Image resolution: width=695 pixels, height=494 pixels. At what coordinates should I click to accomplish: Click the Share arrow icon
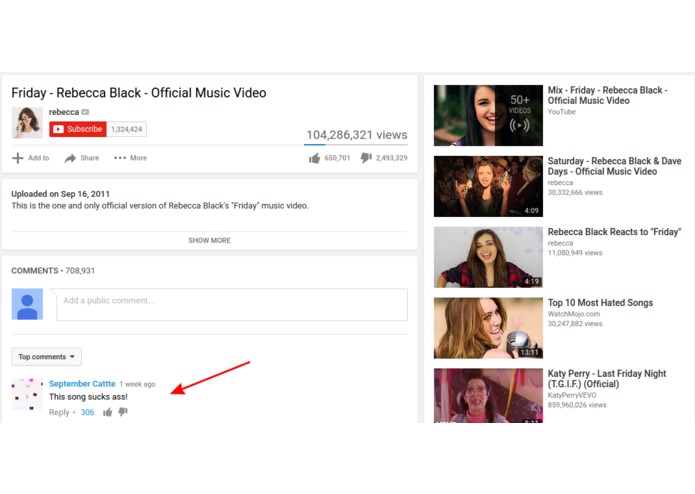(x=70, y=158)
